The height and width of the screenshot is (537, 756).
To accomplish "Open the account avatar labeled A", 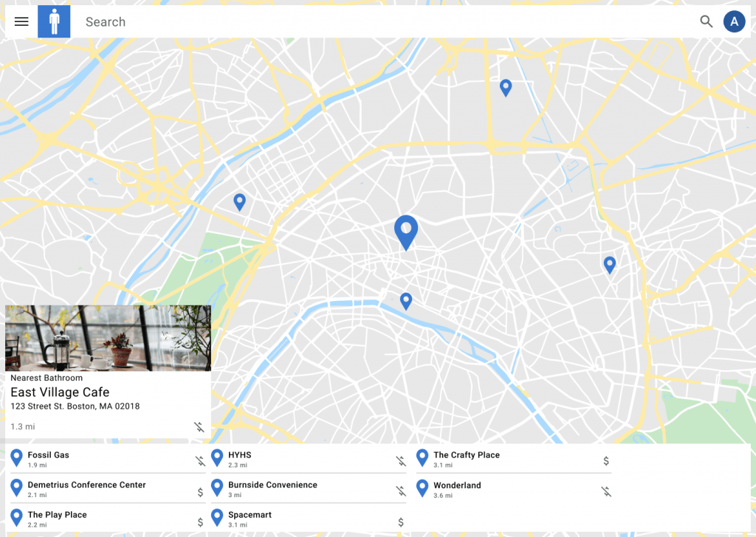I will 734,21.
